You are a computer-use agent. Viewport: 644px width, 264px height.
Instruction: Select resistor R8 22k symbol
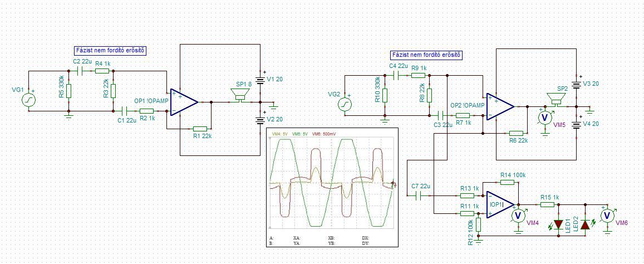[x=429, y=95]
